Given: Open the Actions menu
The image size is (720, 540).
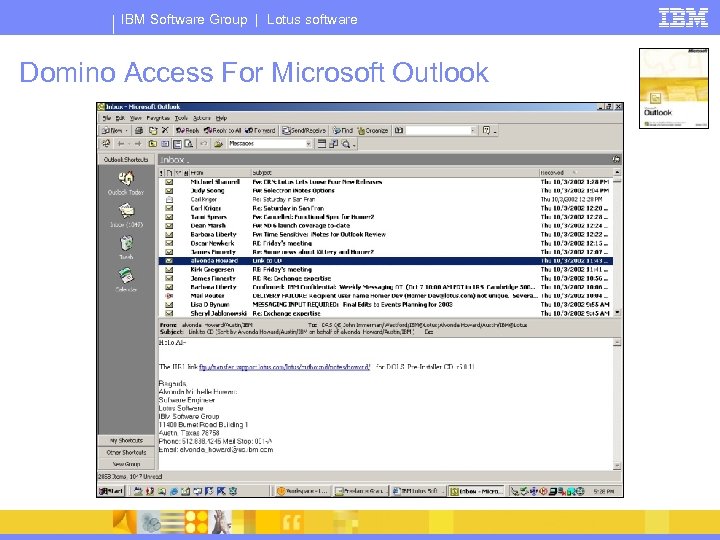Looking at the screenshot, I should [202, 118].
